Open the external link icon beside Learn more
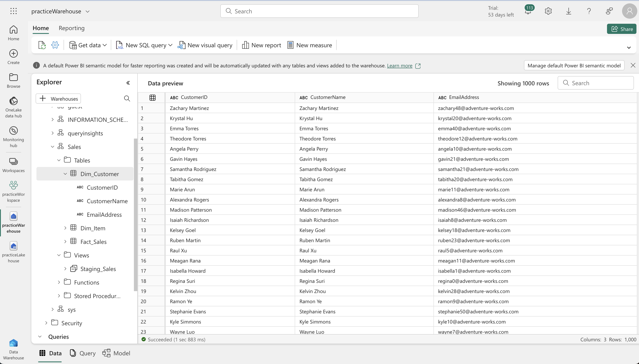The height and width of the screenshot is (364, 639). tap(418, 66)
